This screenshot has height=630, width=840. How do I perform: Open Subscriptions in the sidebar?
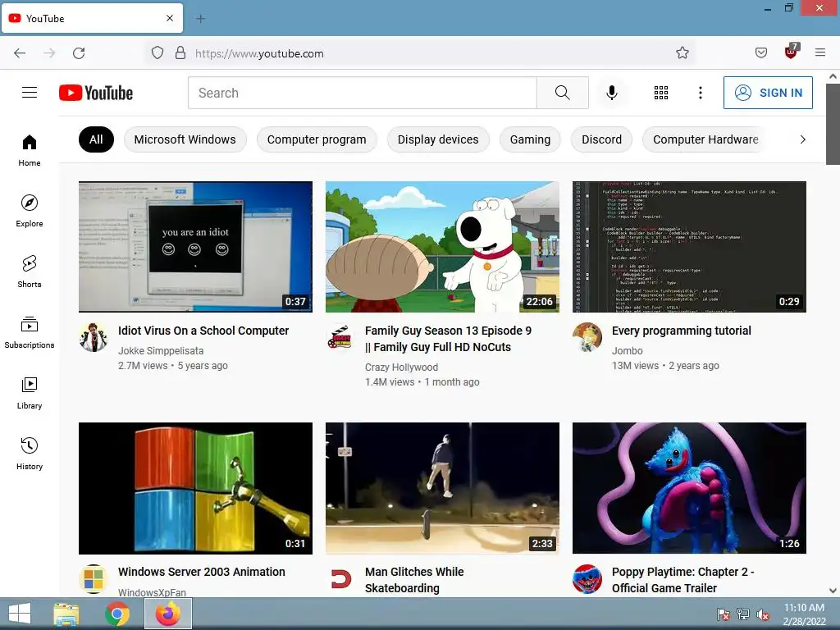(30, 332)
